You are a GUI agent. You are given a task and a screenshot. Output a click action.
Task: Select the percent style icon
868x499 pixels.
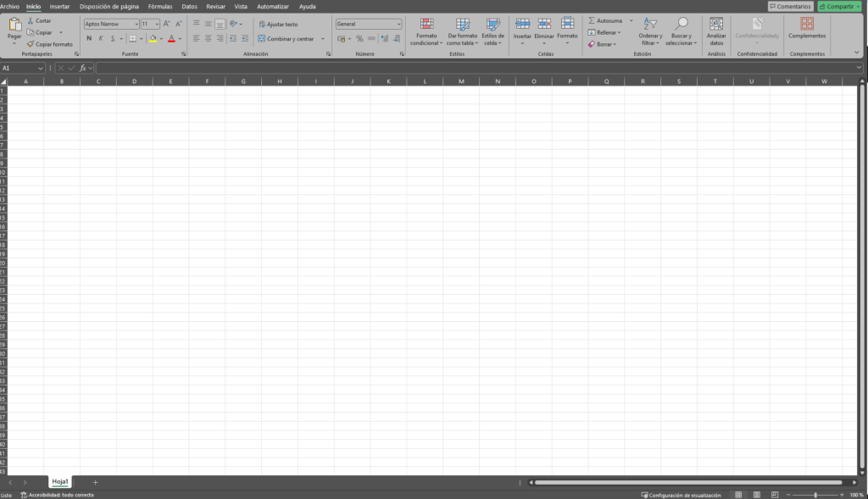pos(359,39)
